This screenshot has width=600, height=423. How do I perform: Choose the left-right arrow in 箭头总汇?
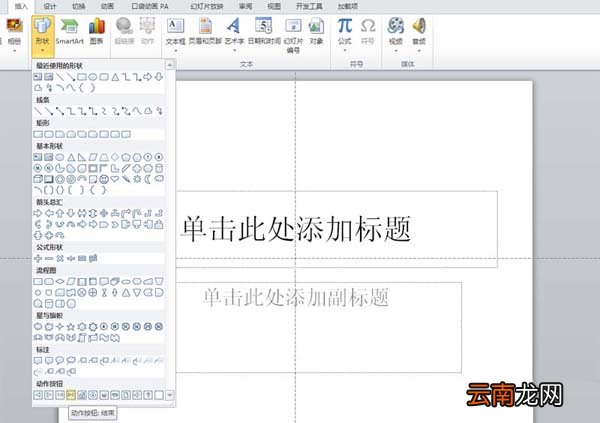[82, 213]
